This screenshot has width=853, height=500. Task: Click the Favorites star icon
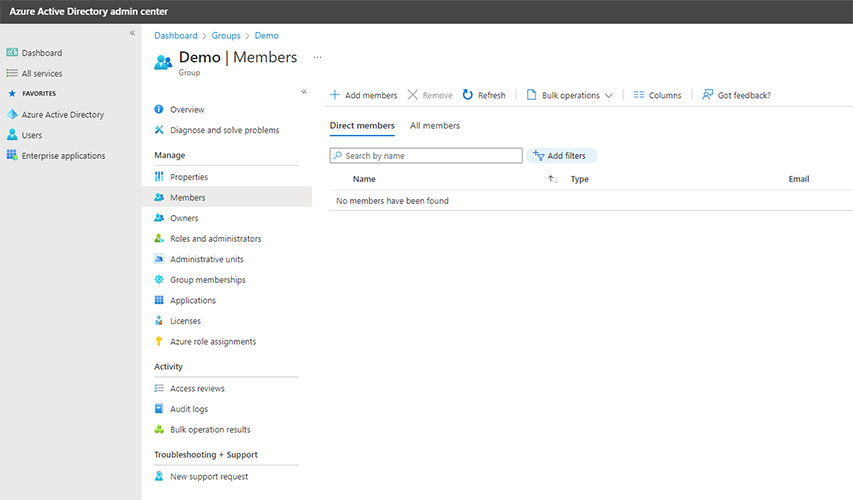(12, 94)
